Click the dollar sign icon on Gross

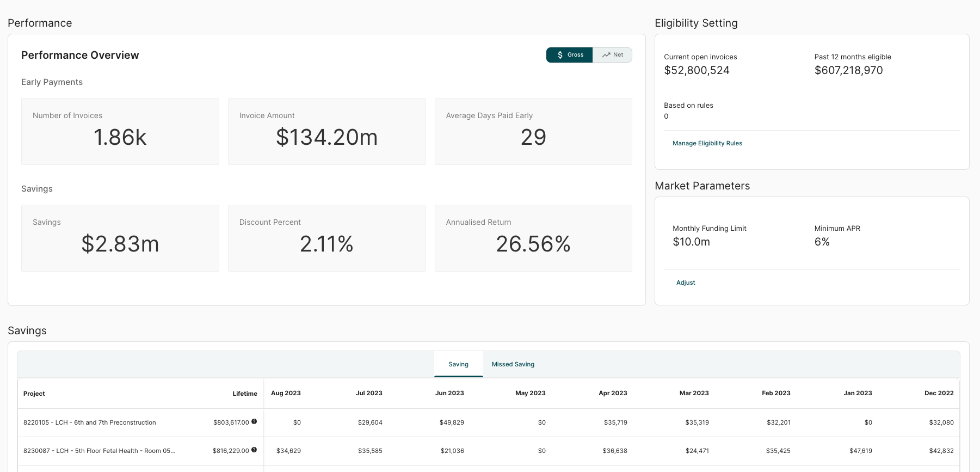[x=560, y=55]
